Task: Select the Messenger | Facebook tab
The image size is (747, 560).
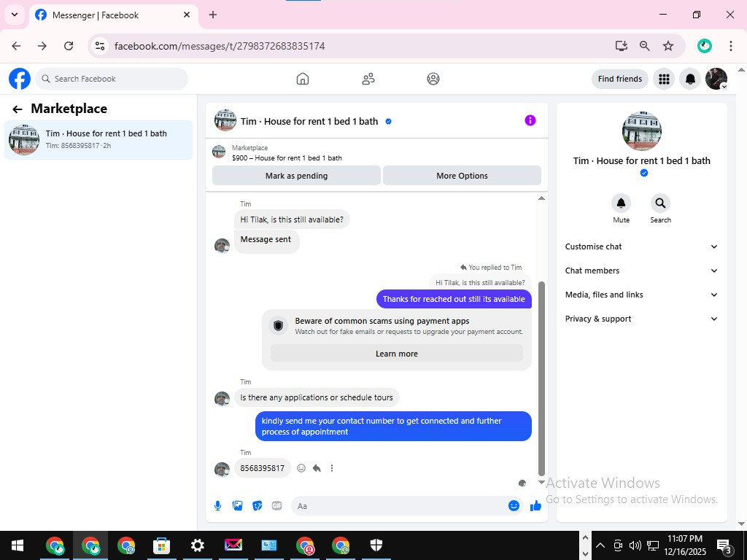Action: click(113, 15)
